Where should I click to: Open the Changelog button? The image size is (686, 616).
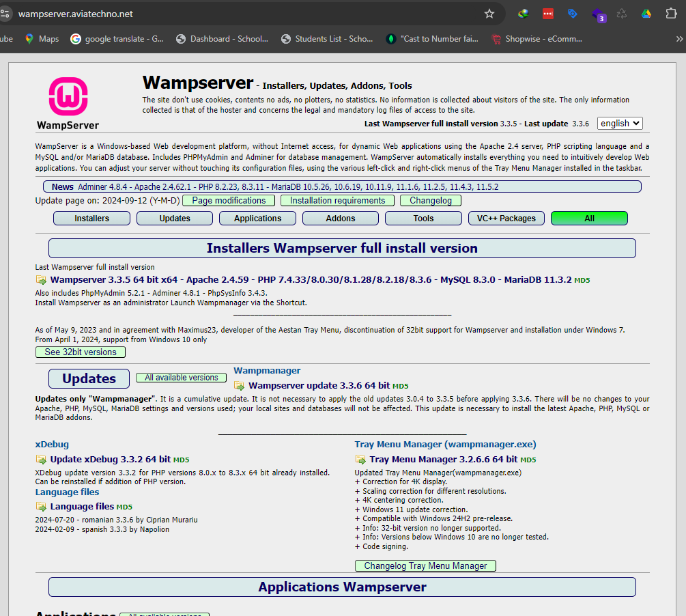tap(431, 201)
